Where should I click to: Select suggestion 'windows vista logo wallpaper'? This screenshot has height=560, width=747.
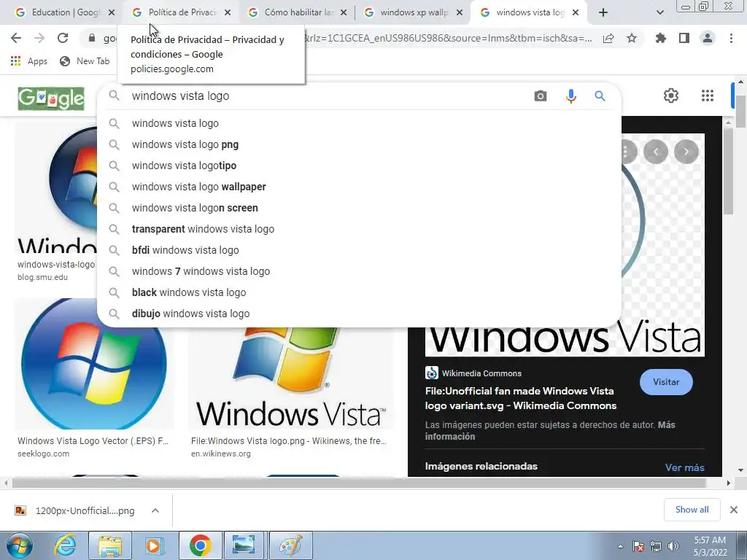[x=359, y=187]
